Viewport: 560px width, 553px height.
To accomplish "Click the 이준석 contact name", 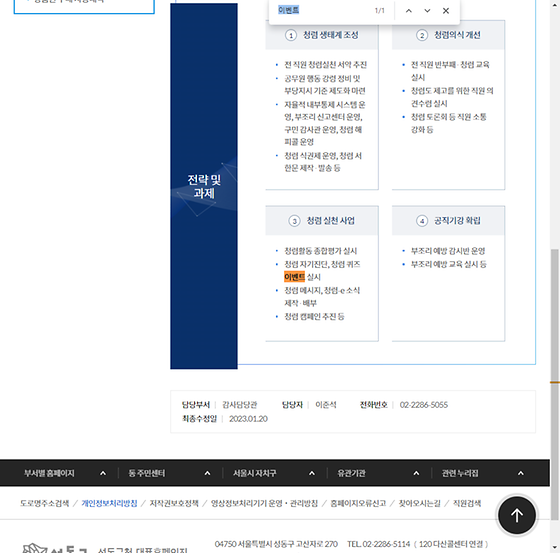I will [326, 405].
